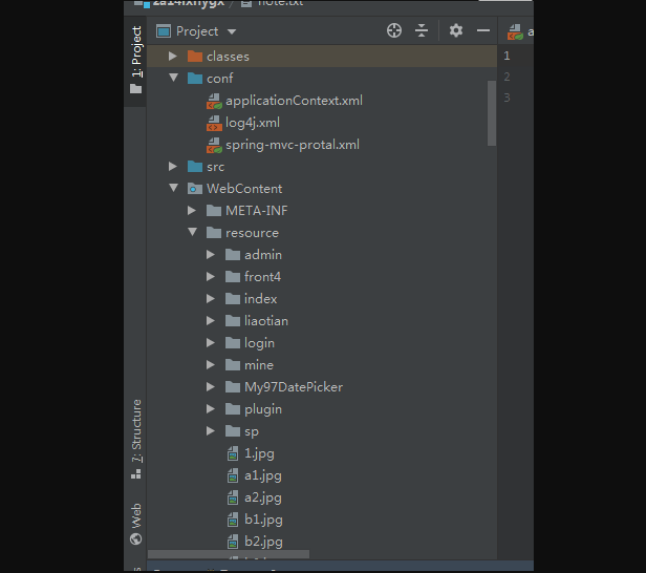Click the orange classes folder icon
The height and width of the screenshot is (573, 646).
coord(194,56)
